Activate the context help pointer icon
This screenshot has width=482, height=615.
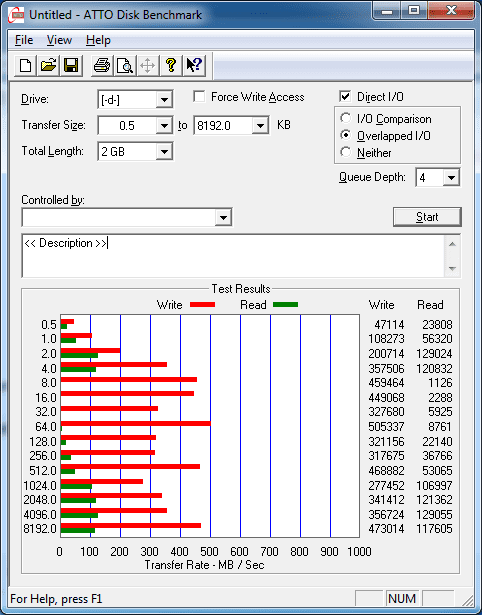click(194, 65)
